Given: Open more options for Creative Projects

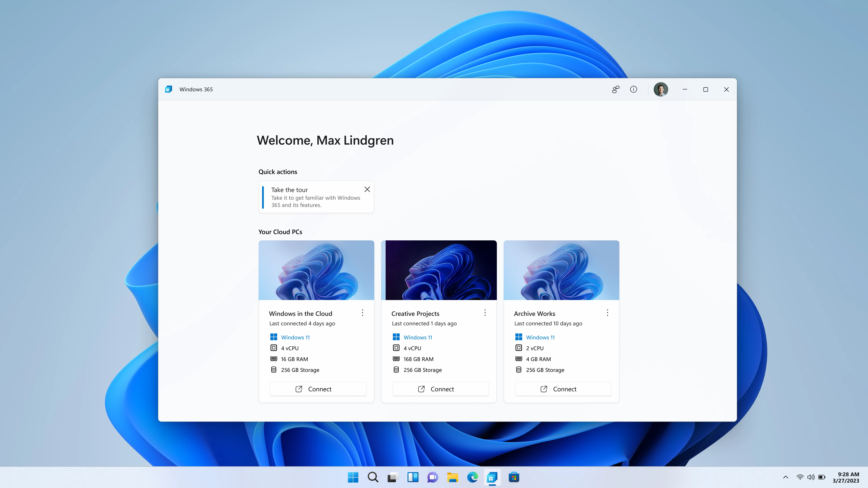Looking at the screenshot, I should [x=485, y=313].
